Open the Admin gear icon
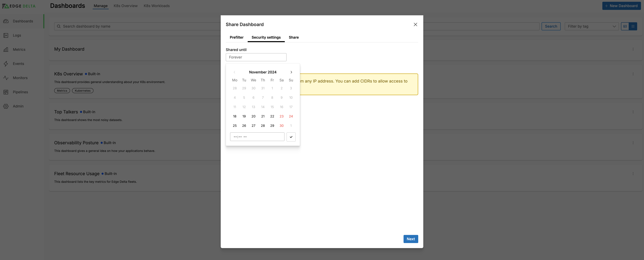The width and height of the screenshot is (644, 260). 6,106
